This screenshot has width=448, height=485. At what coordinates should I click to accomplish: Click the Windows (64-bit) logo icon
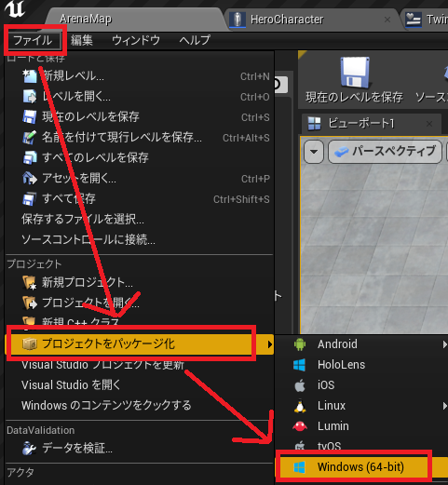(x=300, y=467)
